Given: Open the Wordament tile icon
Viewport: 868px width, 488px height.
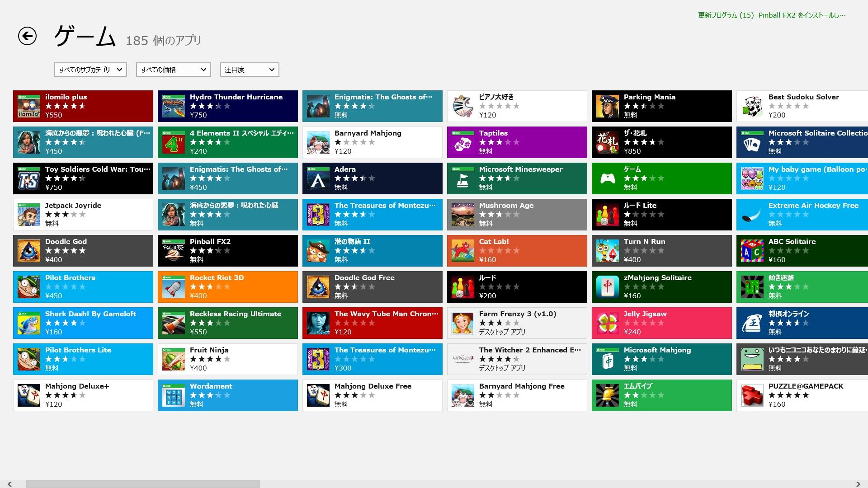Looking at the screenshot, I should [x=174, y=395].
